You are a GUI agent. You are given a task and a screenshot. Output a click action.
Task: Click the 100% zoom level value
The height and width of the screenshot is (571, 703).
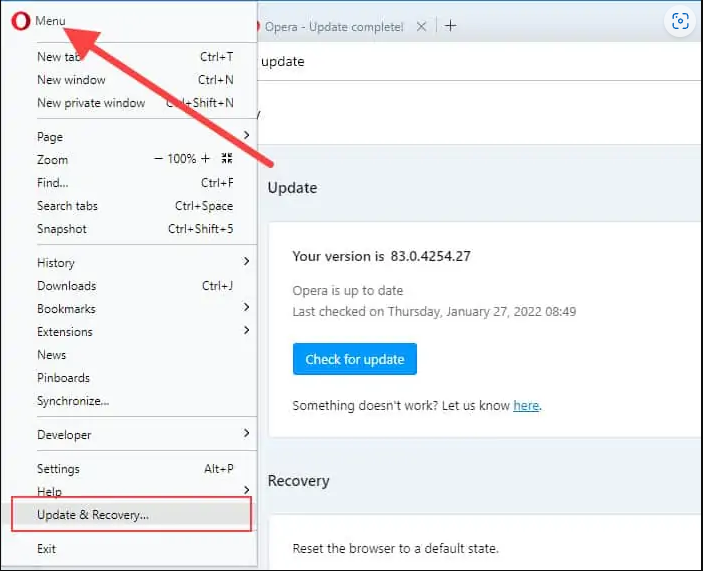click(x=182, y=159)
